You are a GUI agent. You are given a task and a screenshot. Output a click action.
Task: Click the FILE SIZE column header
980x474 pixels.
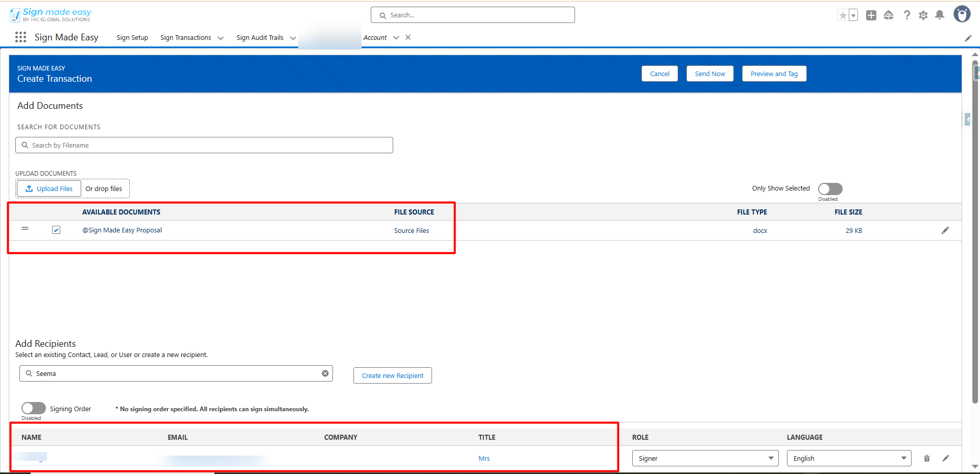coord(848,212)
